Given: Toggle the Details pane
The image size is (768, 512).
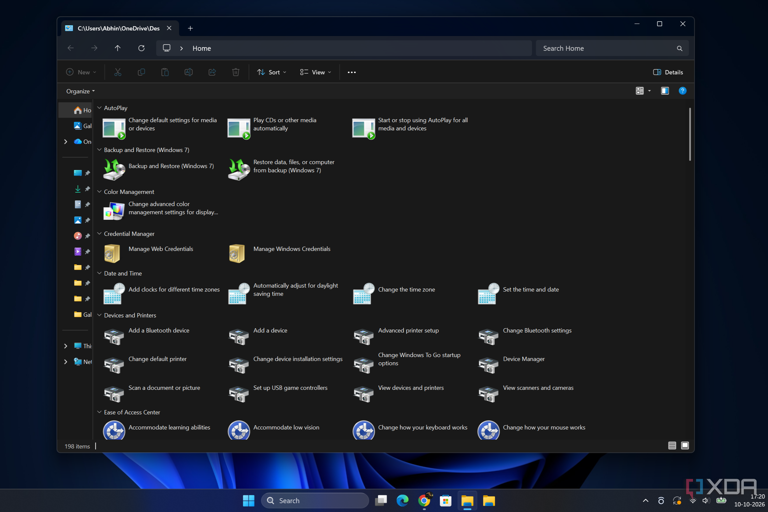Looking at the screenshot, I should point(668,73).
